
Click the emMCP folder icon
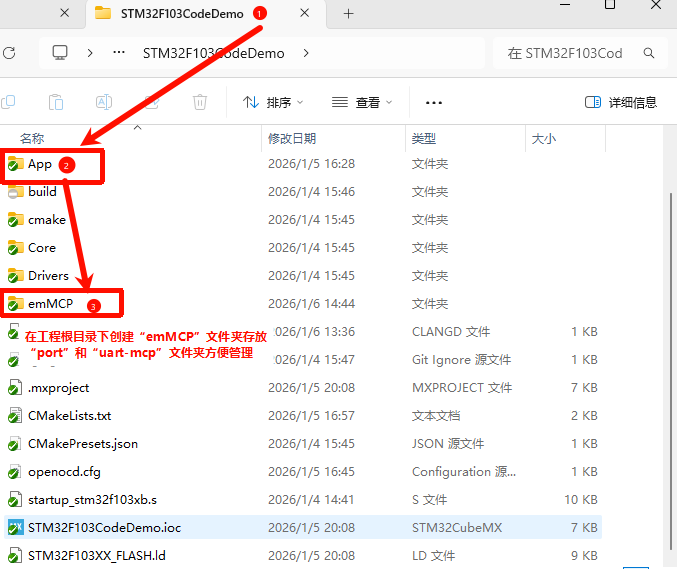point(15,303)
